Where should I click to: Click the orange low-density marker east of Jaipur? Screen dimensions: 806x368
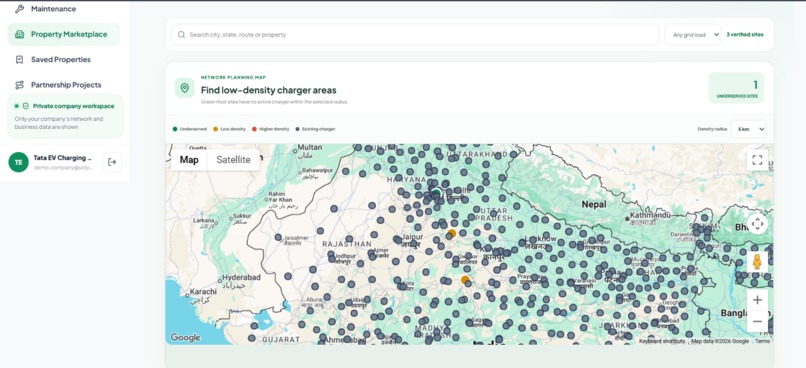(x=451, y=233)
